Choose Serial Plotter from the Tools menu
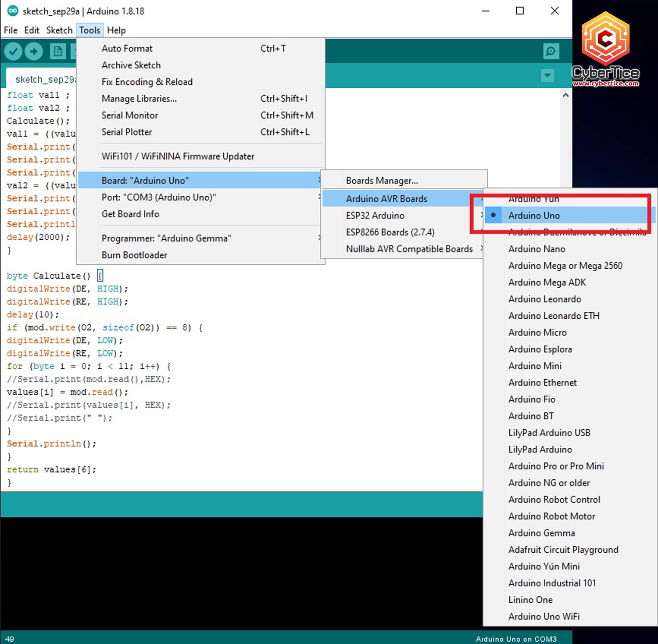 pyautogui.click(x=127, y=132)
